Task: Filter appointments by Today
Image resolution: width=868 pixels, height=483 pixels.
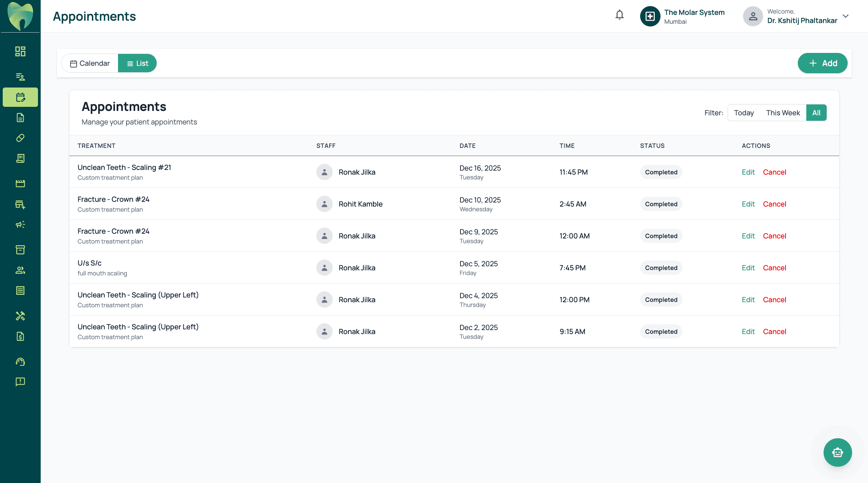Action: 744,113
